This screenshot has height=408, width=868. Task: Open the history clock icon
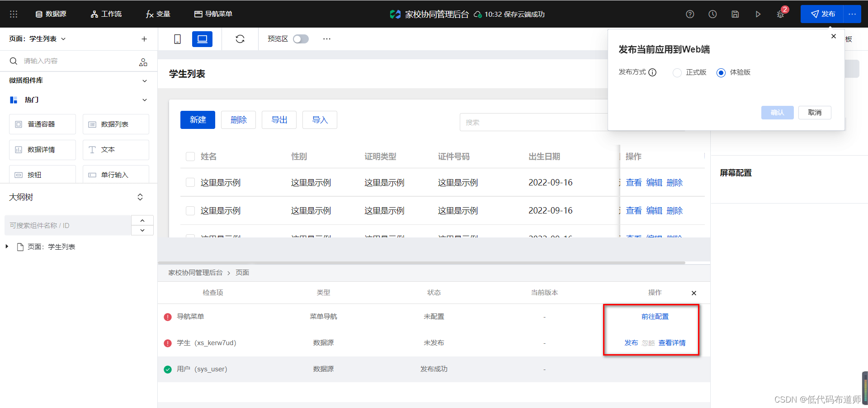pyautogui.click(x=712, y=14)
